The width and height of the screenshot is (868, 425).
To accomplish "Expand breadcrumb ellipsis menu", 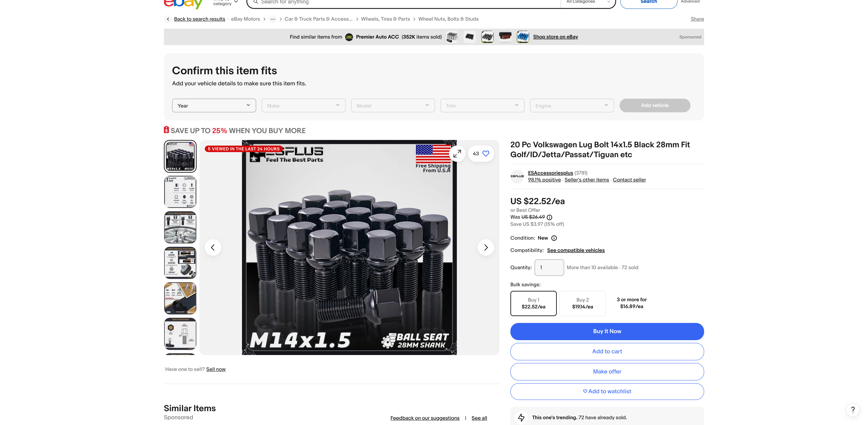I will [273, 19].
